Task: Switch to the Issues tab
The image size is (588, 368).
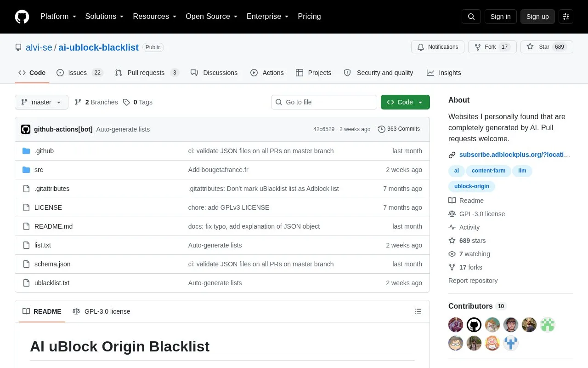Action: click(80, 73)
